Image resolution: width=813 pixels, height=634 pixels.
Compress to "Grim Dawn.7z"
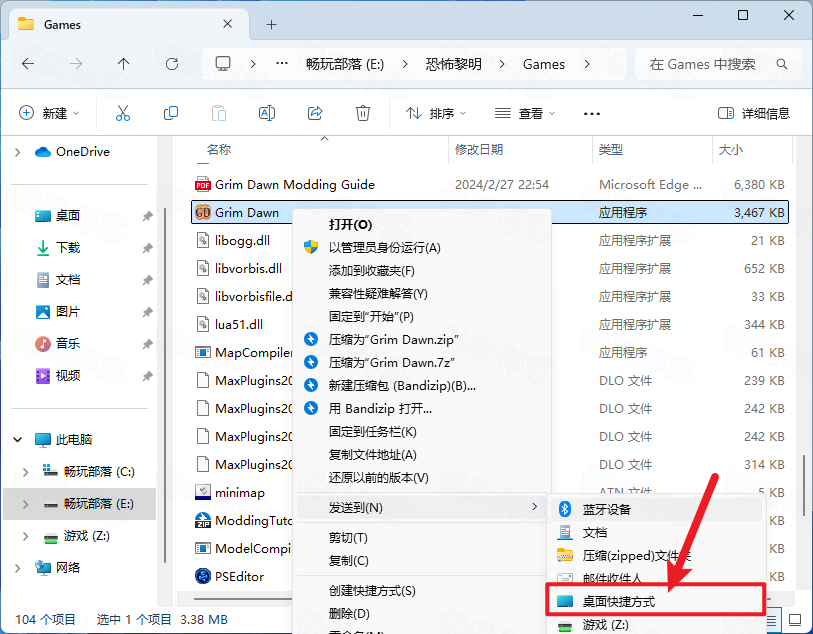(422, 362)
